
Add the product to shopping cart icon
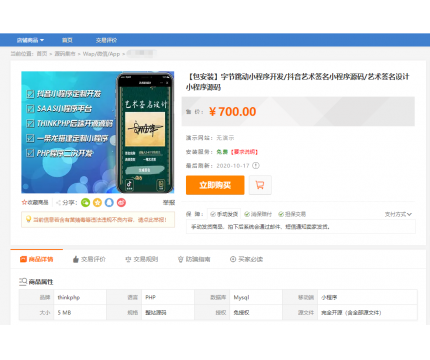(x=260, y=185)
